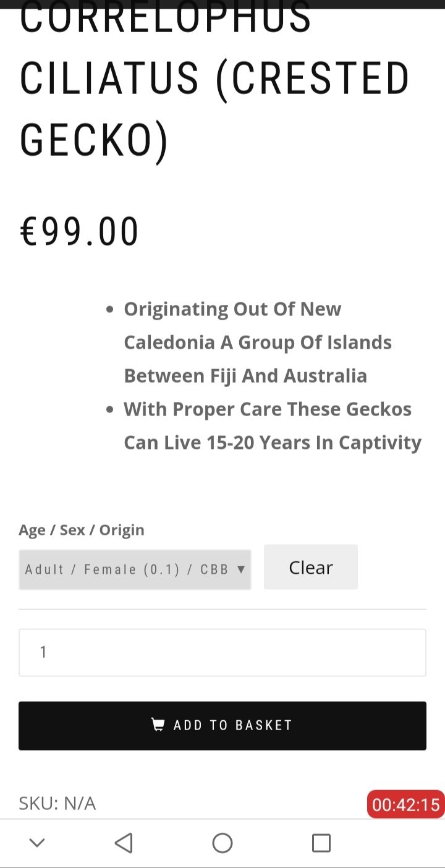Clear the selected variant option
Image resolution: width=445 pixels, height=868 pixels.
point(310,567)
